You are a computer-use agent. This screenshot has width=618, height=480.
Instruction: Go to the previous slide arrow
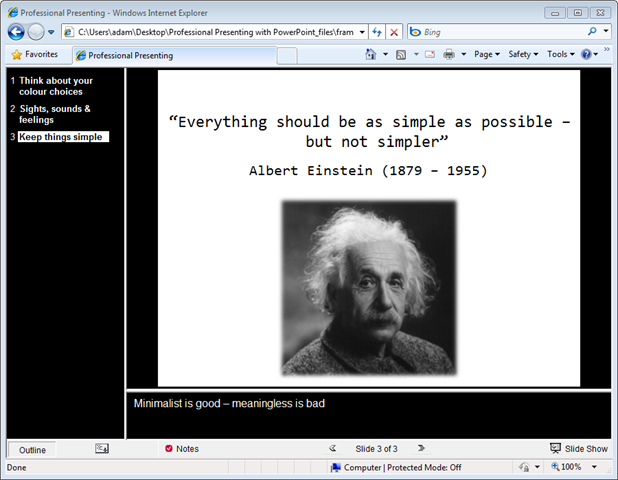click(333, 449)
